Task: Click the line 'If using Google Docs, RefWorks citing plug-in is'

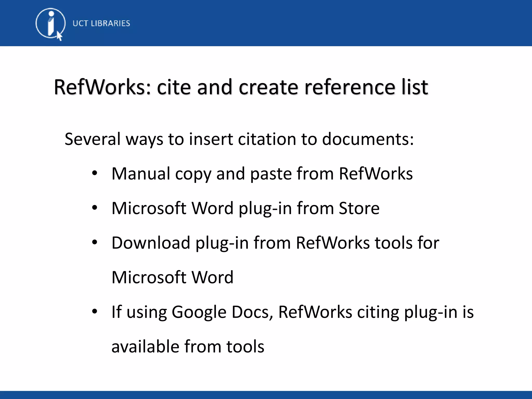Action: pos(293,312)
